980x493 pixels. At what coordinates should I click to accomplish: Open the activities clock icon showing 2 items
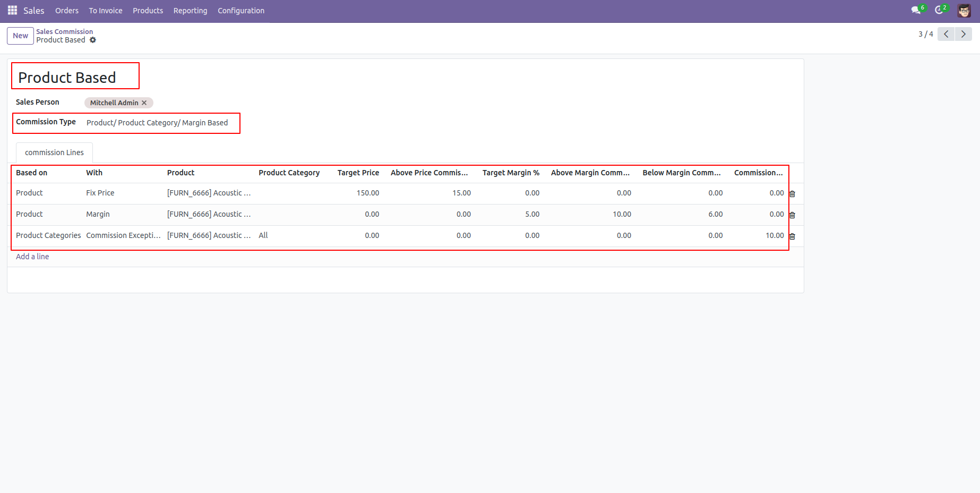940,10
